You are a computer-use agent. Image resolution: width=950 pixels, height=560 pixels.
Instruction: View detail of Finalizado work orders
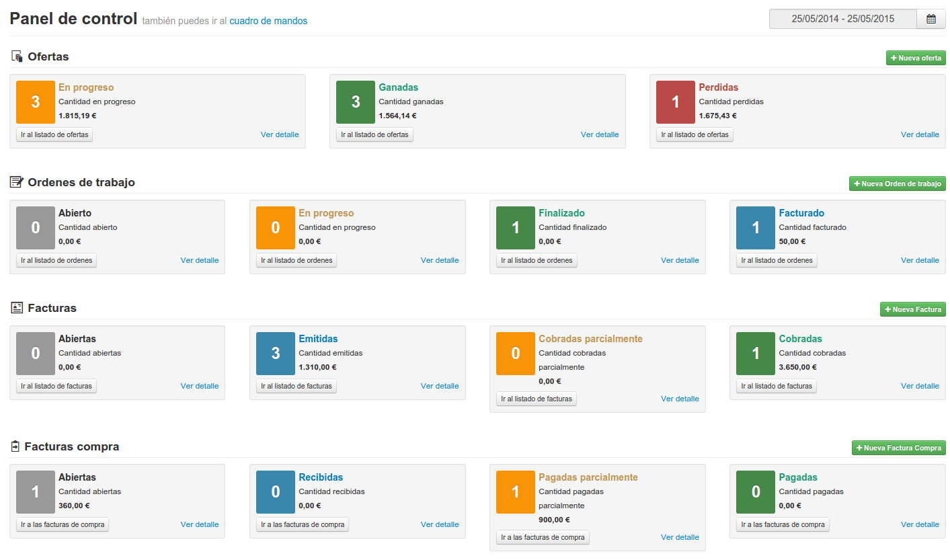[x=680, y=260]
